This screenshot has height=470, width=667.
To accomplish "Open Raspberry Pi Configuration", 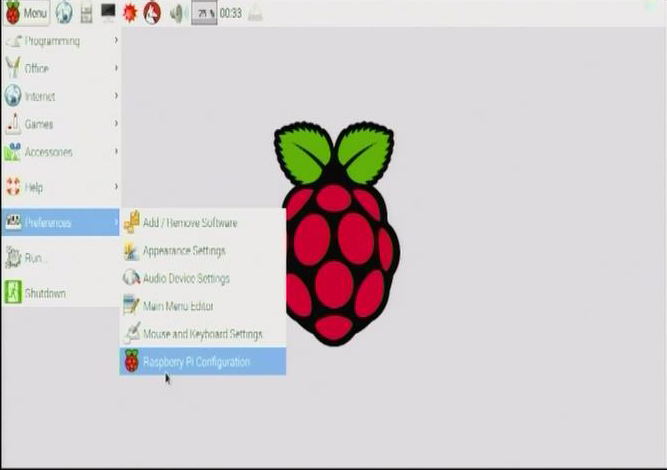I will point(203,362).
